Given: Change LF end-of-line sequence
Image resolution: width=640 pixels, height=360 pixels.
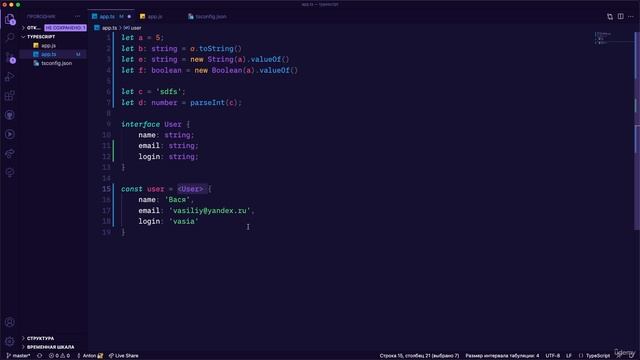Looking at the screenshot, I should pyautogui.click(x=569, y=356).
